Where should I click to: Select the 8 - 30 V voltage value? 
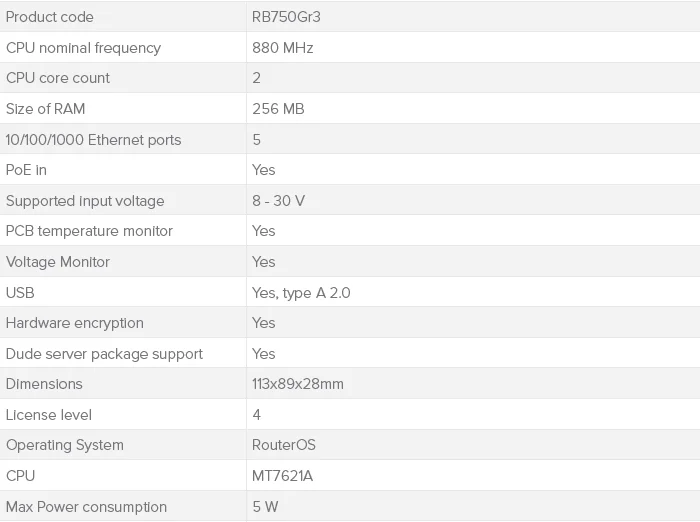coord(279,201)
